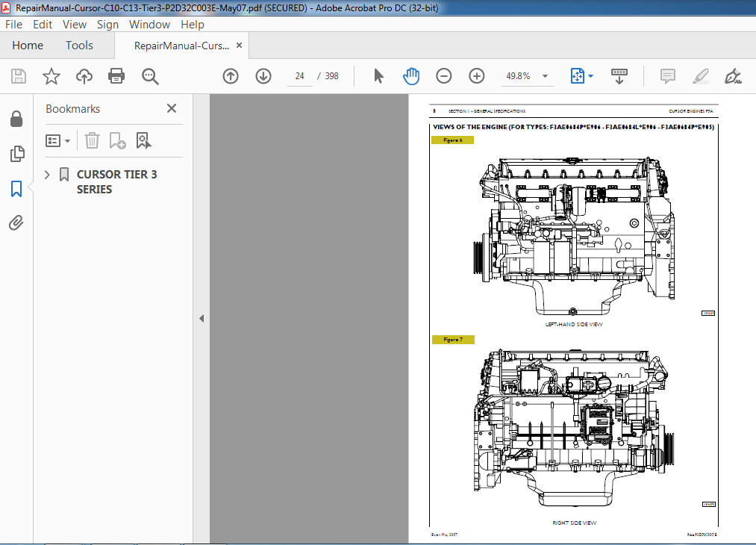Open the scrolling mode read tool
Viewport: 756px width, 545px height.
pos(619,76)
